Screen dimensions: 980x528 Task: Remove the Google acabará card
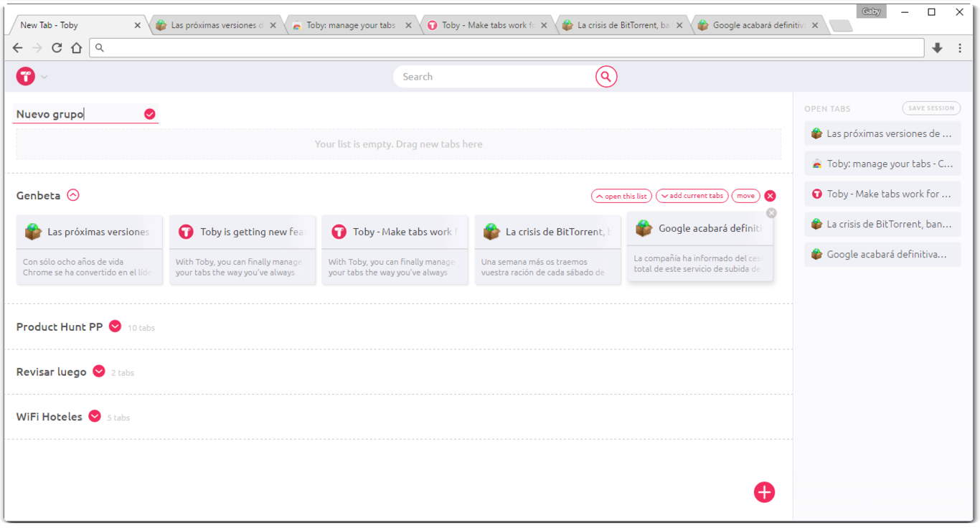771,213
